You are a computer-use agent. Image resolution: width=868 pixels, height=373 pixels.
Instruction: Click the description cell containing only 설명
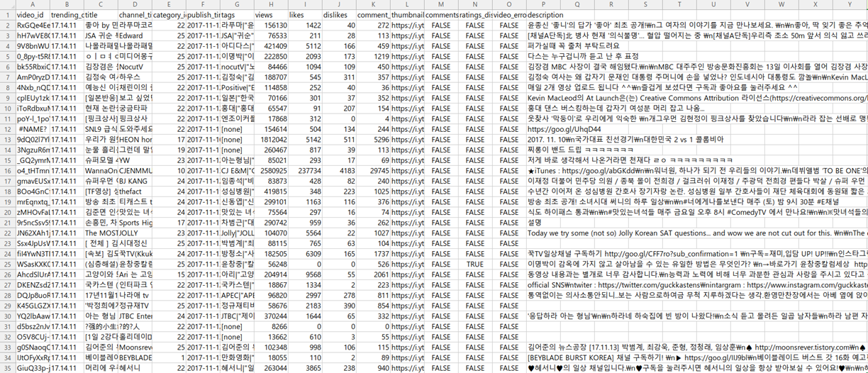click(544, 222)
